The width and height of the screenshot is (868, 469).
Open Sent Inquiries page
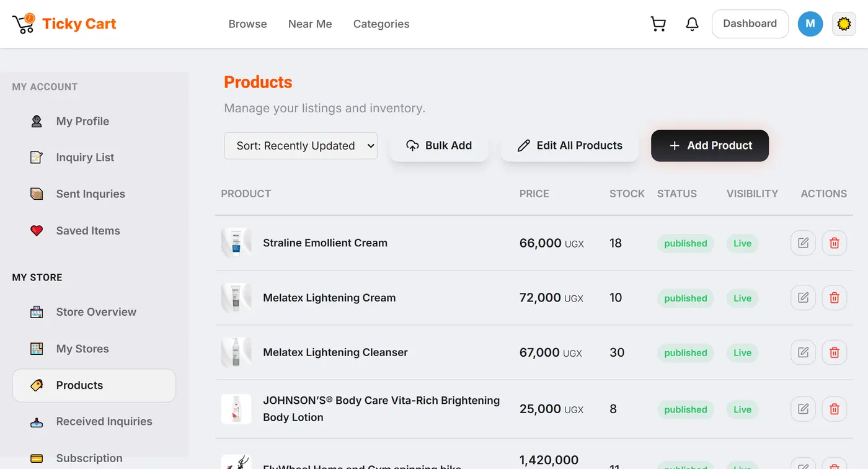pos(94,194)
